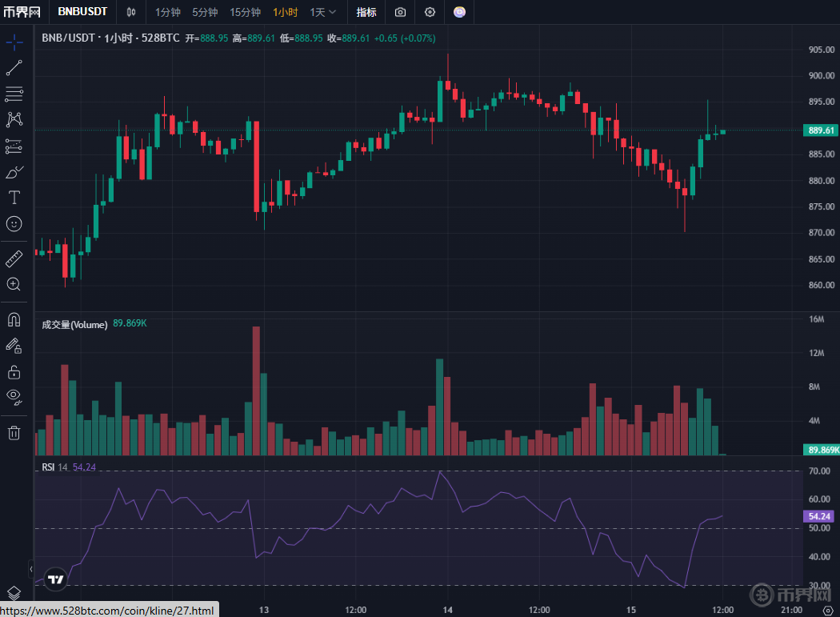Screen dimensions: 840x617
Task: Click the RSI 14 indicator label
Action: coord(54,467)
